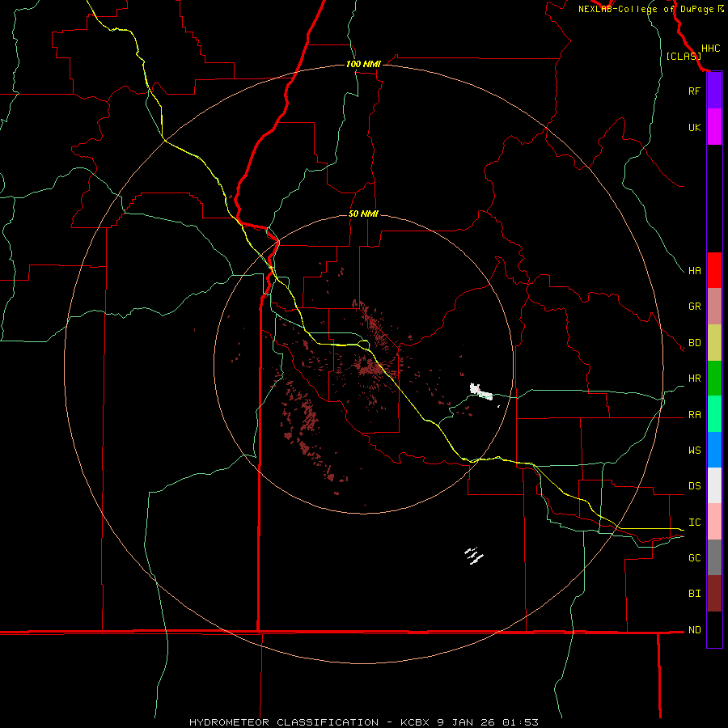The width and height of the screenshot is (728, 728).
Task: Click the 'HHC' product label
Action: [710, 49]
